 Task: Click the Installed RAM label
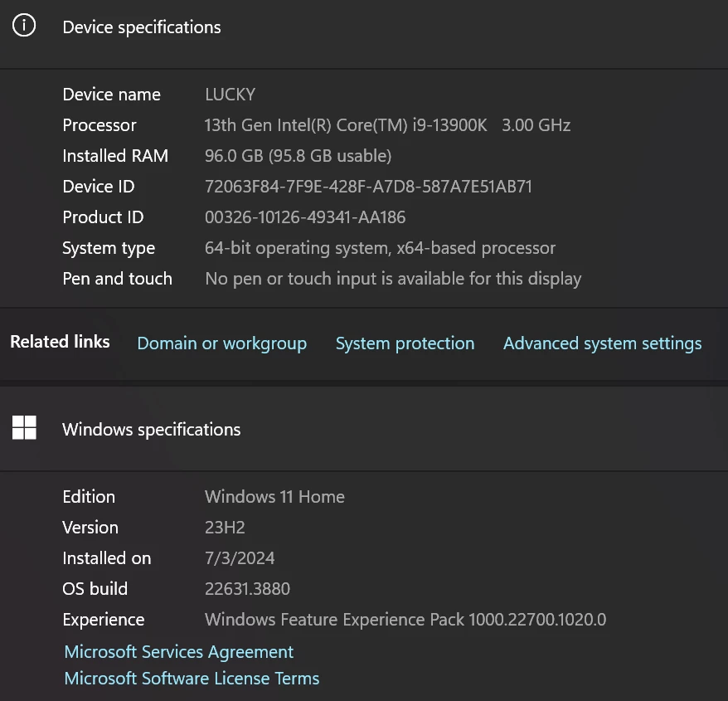coord(115,156)
